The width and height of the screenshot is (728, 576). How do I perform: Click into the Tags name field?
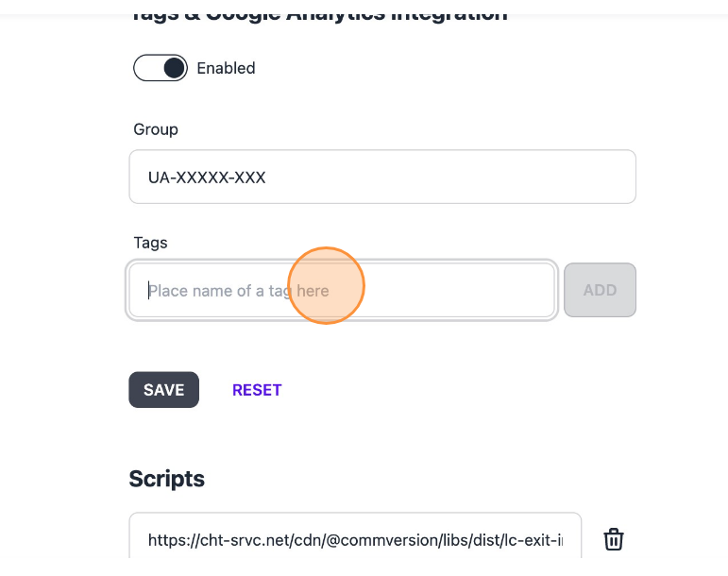(x=341, y=290)
